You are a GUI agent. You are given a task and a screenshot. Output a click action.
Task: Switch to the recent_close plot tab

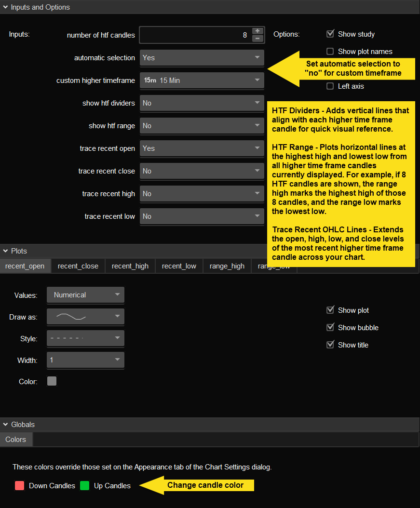78,266
